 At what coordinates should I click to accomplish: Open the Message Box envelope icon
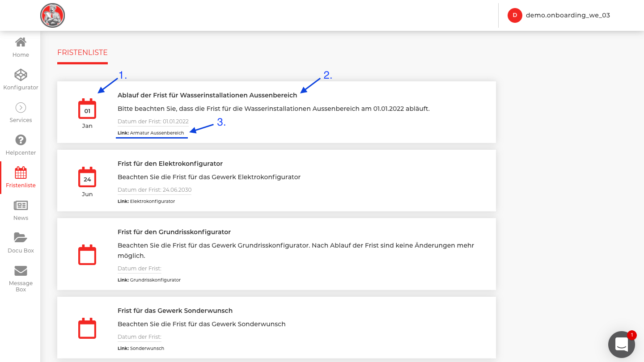click(21, 271)
